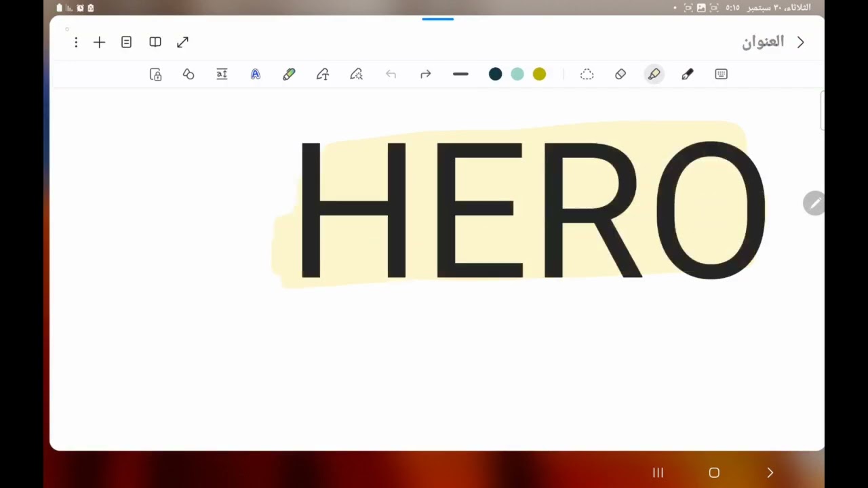Toggle the drawing lock icon
This screenshot has height=488, width=868.
[x=155, y=75]
